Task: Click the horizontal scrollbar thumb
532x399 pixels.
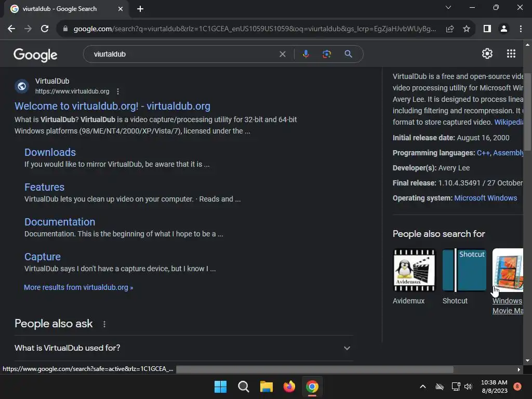Action: pyautogui.click(x=314, y=369)
